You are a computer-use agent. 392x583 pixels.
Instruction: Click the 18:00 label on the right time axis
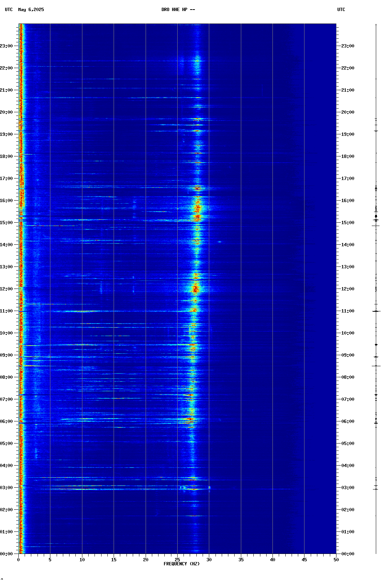[348, 156]
